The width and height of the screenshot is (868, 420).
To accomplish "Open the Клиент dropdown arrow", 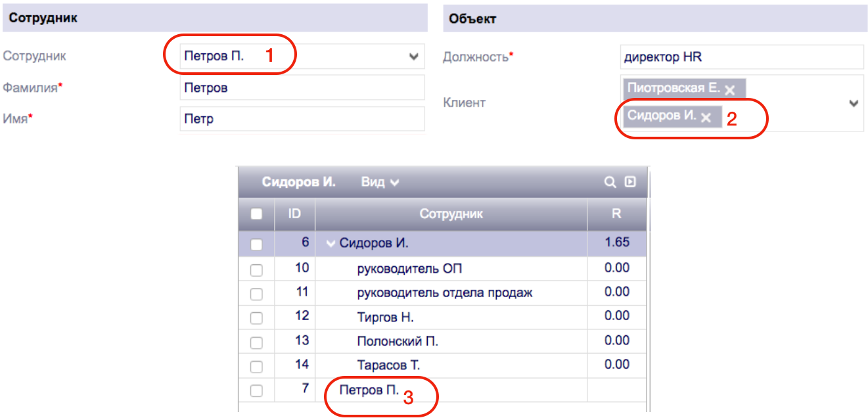I will (854, 103).
